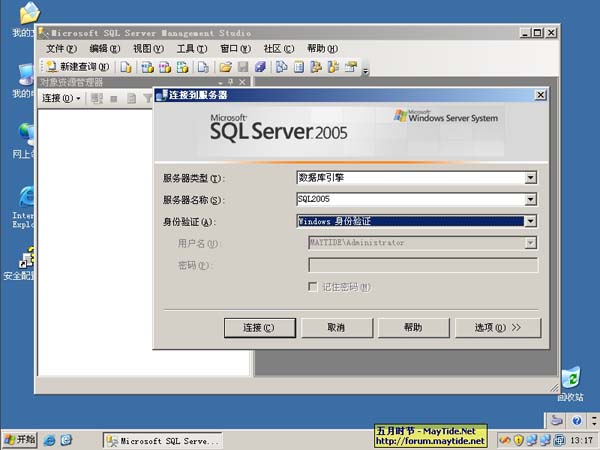Click the Open File folder icon in toolbar
Viewport: 600px width, 450px height.
[x=226, y=67]
